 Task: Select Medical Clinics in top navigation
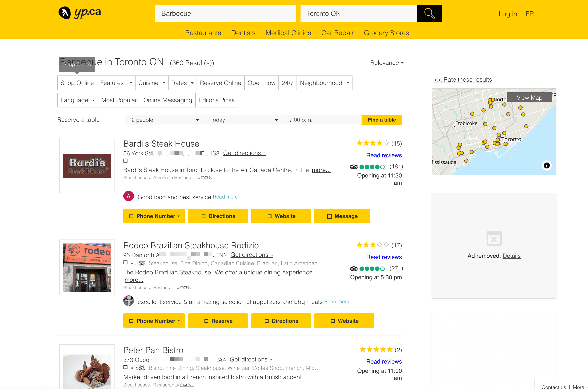click(288, 33)
